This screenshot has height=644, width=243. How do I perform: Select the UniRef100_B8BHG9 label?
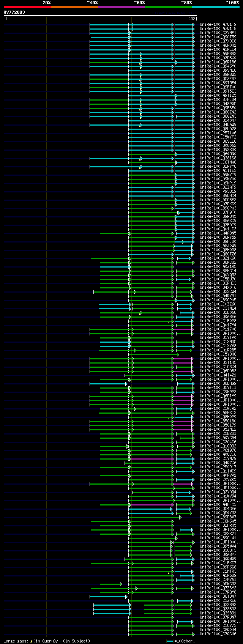pos(218,383)
